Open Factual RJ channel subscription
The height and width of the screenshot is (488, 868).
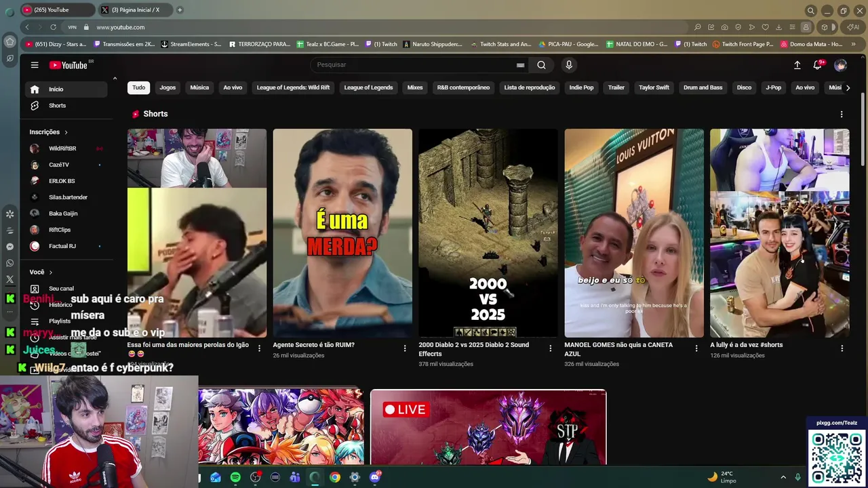point(67,246)
